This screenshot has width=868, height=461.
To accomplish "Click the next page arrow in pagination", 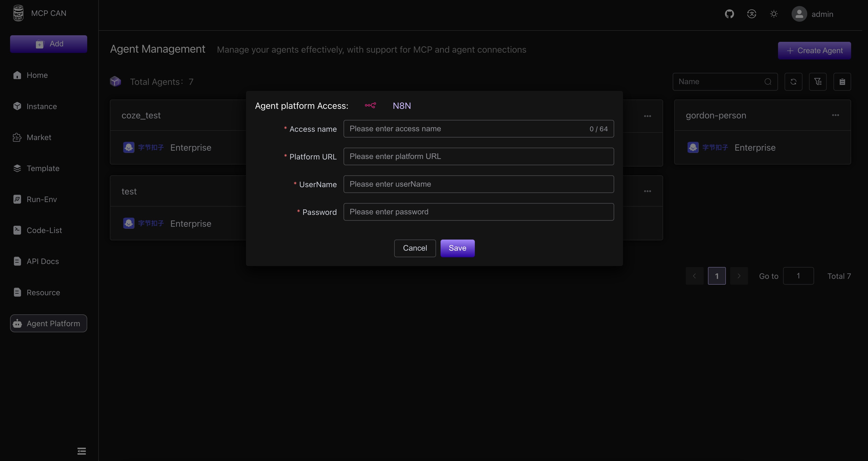I will 739,276.
